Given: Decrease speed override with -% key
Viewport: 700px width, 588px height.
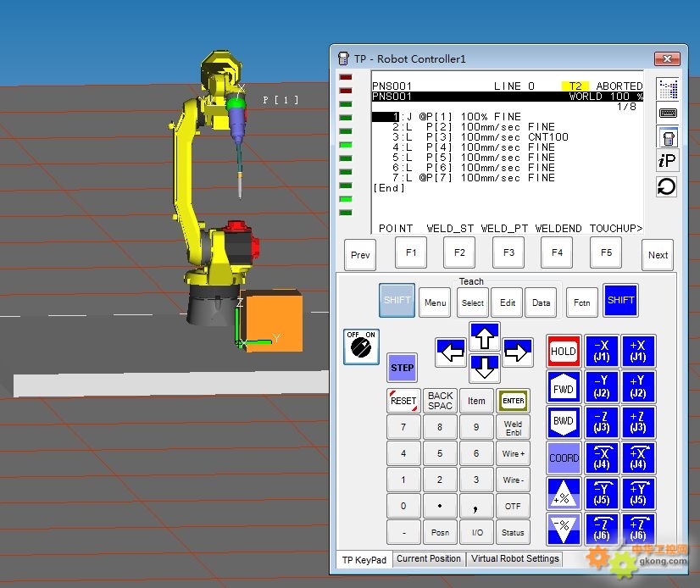Looking at the screenshot, I should [564, 529].
